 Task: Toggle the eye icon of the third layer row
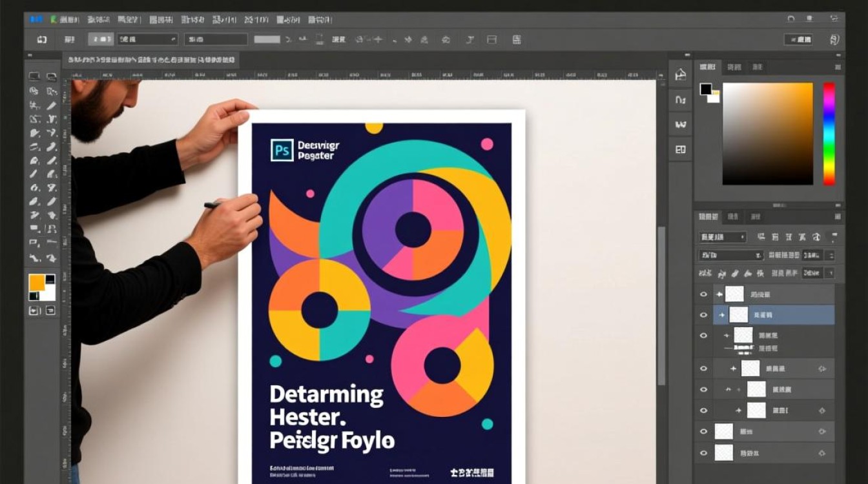pos(703,336)
